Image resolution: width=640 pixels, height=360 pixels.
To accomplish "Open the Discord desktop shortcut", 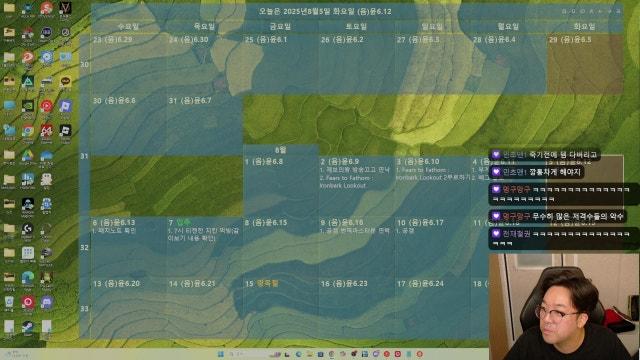I will [47, 302].
